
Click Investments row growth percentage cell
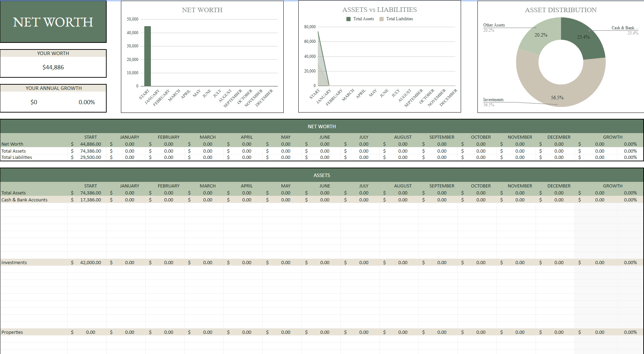(630, 262)
